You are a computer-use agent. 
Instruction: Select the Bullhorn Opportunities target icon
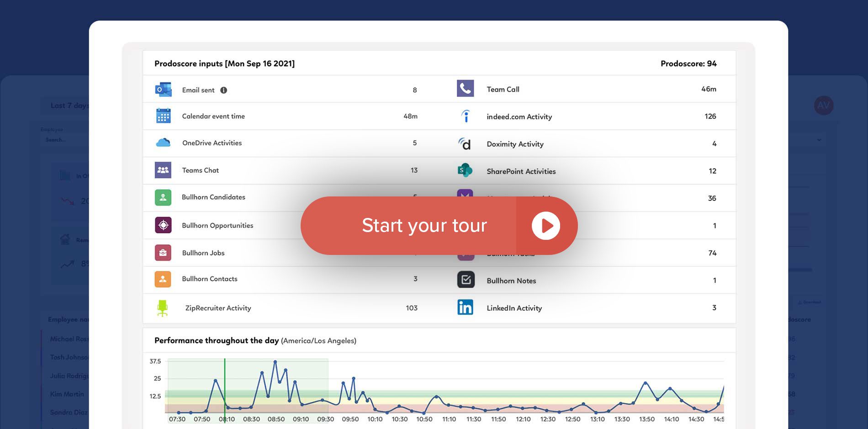point(163,225)
